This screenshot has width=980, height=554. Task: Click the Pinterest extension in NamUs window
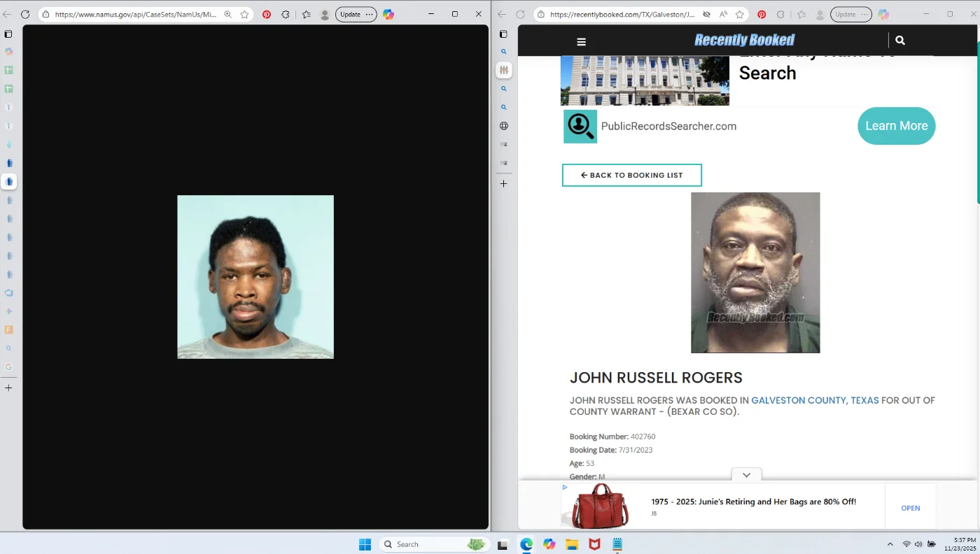[x=267, y=15]
